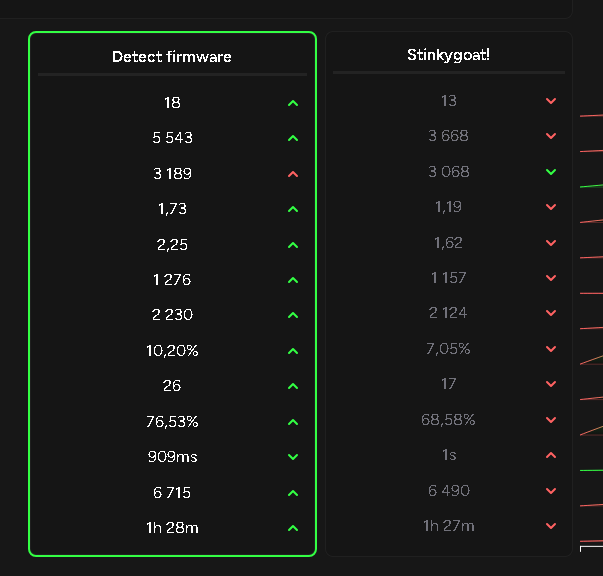Click green up arrow beside 2 230
603x576 pixels.
293,315
